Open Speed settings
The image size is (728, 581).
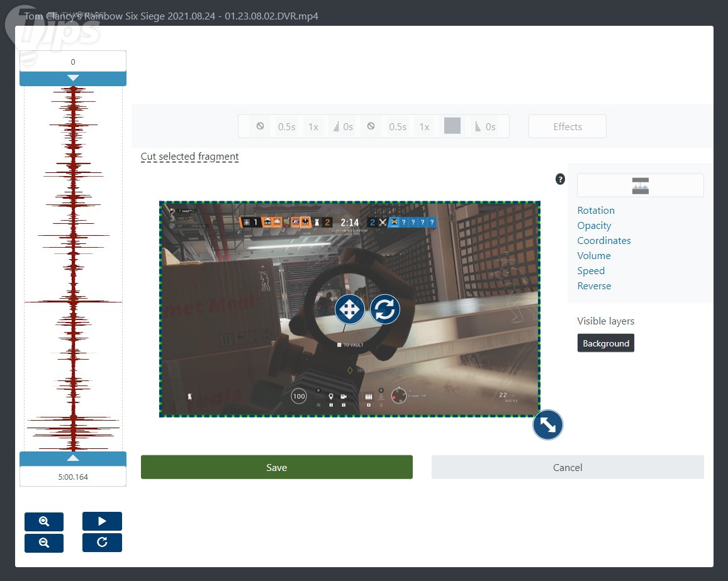tap(591, 270)
